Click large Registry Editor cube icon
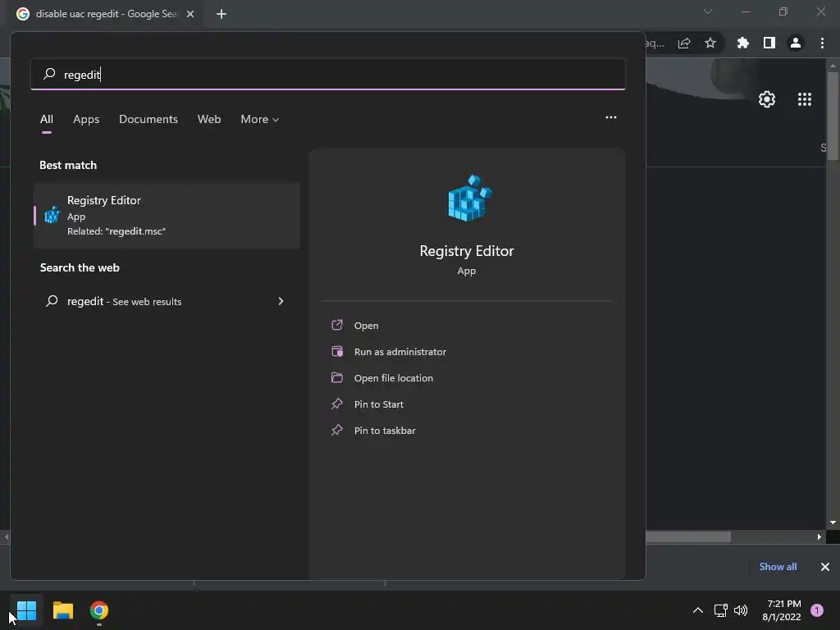The height and width of the screenshot is (630, 840). tap(469, 199)
